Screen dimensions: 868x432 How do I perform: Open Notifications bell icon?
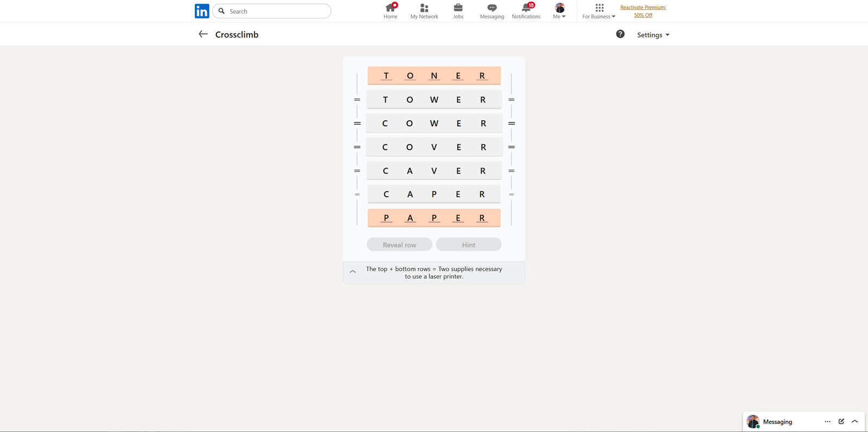tap(526, 8)
